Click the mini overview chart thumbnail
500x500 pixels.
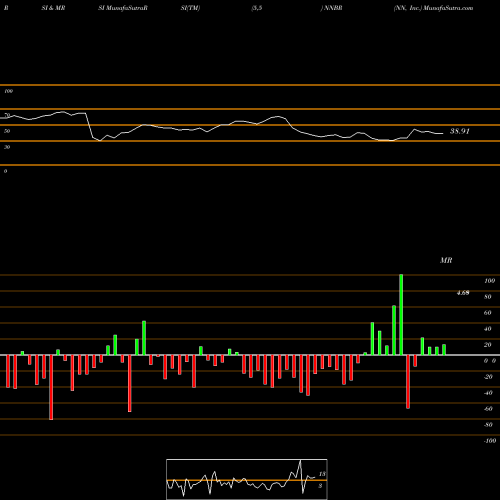click(x=247, y=479)
